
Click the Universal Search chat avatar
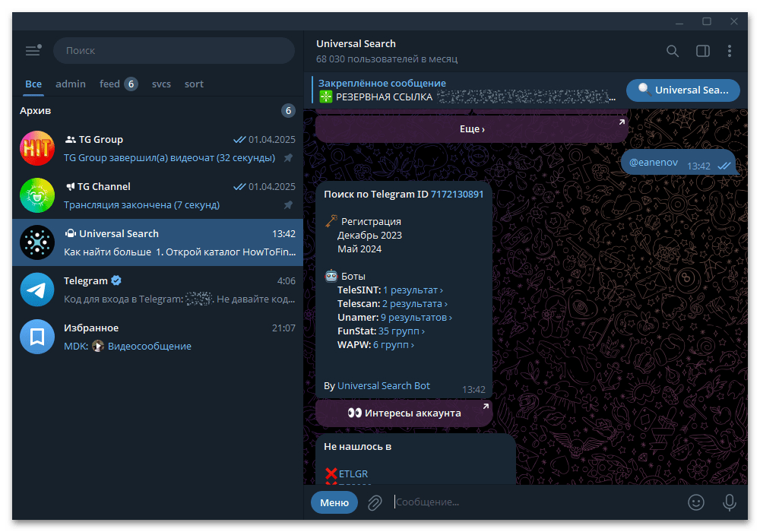click(37, 242)
